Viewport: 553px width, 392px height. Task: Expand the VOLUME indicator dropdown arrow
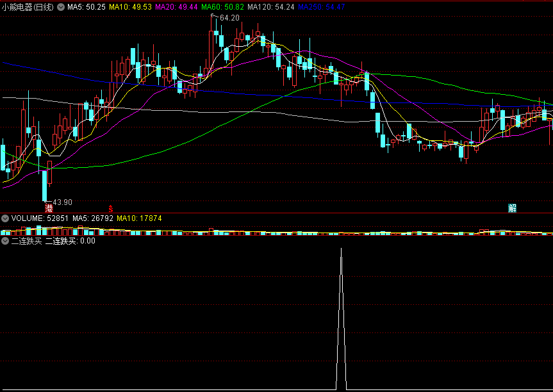(x=5, y=218)
